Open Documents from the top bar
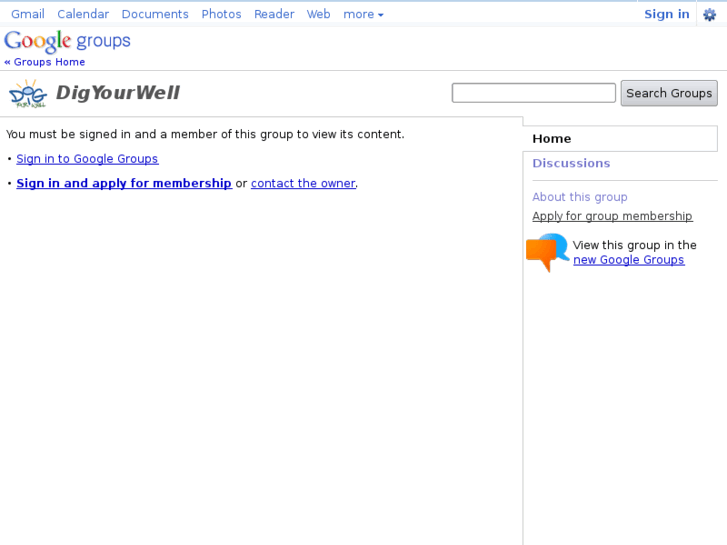Screen dimensions: 727x545 155,14
